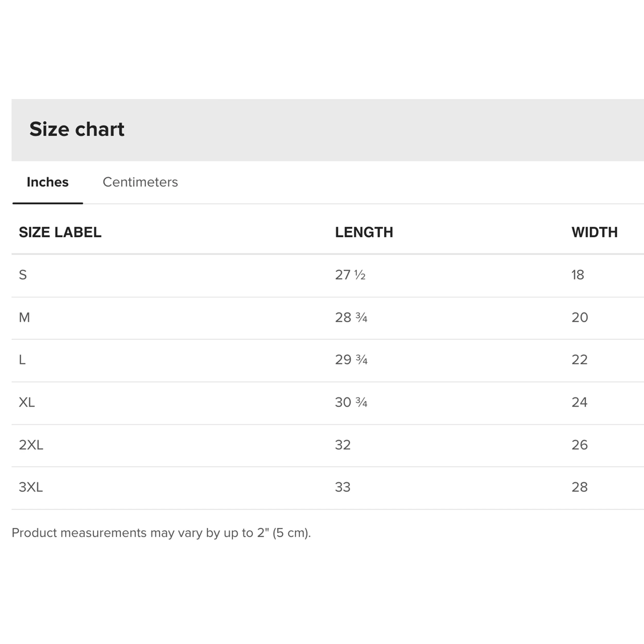Click the width value 18
The width and height of the screenshot is (644, 644).
578,275
